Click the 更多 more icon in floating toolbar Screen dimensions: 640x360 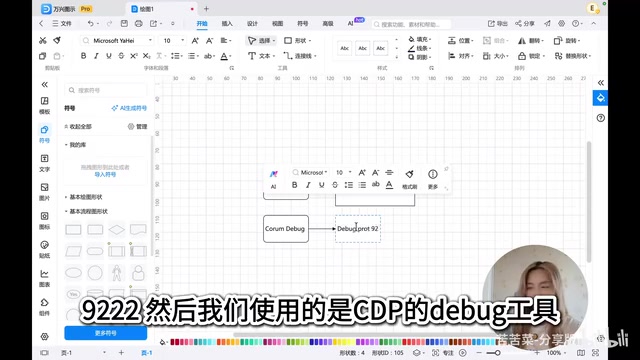click(433, 179)
